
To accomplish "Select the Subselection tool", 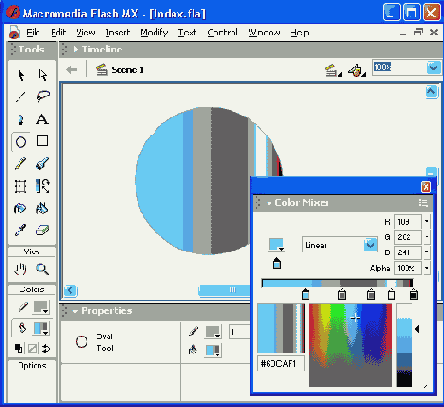I will point(43,75).
